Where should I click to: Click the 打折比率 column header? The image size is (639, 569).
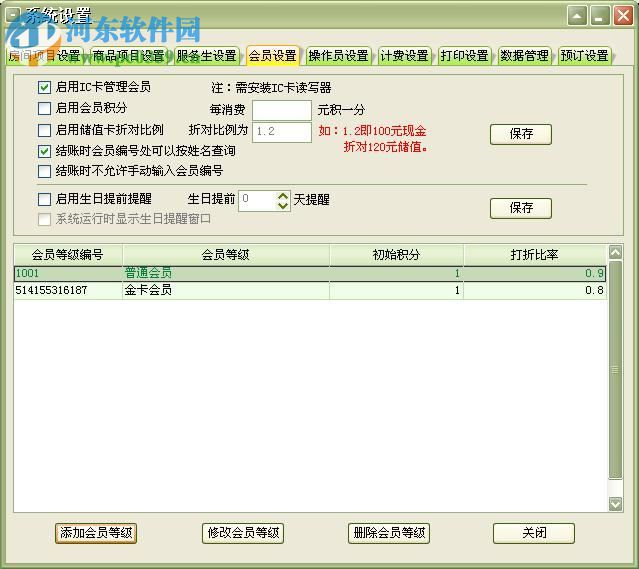[535, 255]
